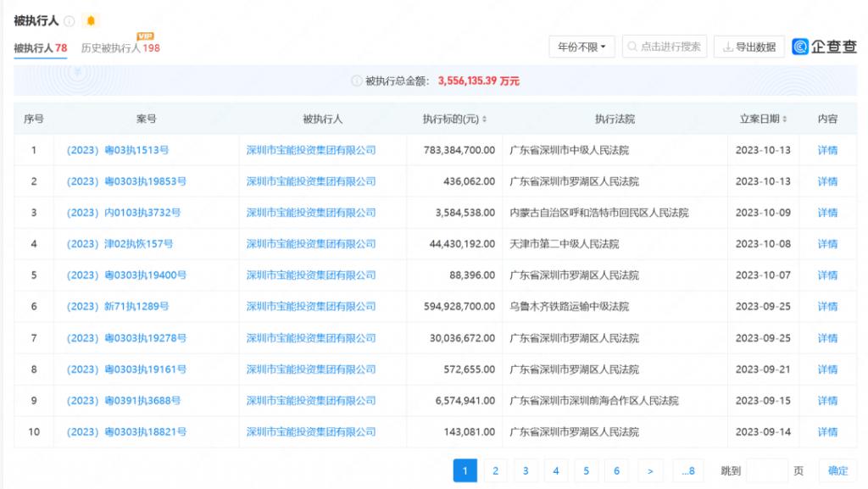Sort by 立案日期 column arrows
Image resolution: width=868 pixels, height=489 pixels.
[x=784, y=119]
